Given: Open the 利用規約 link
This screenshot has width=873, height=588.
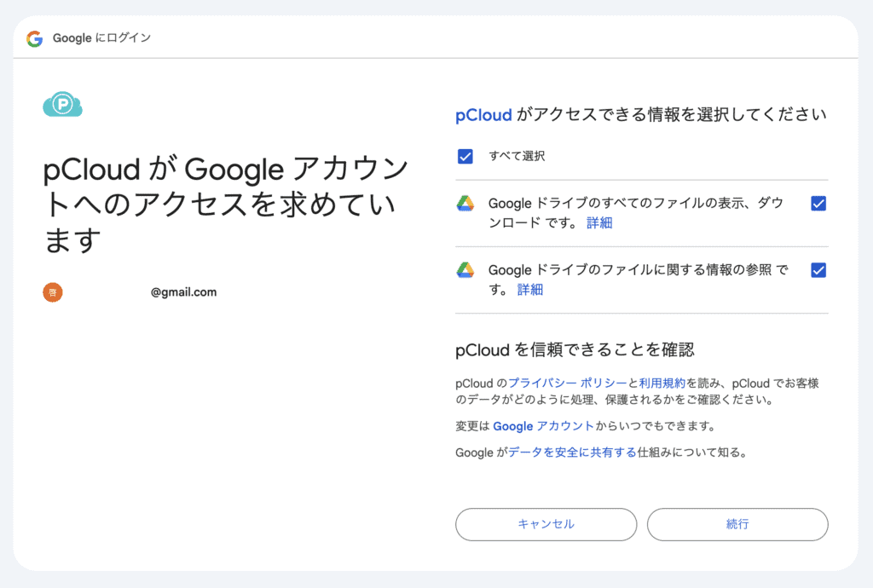Looking at the screenshot, I should point(662,383).
